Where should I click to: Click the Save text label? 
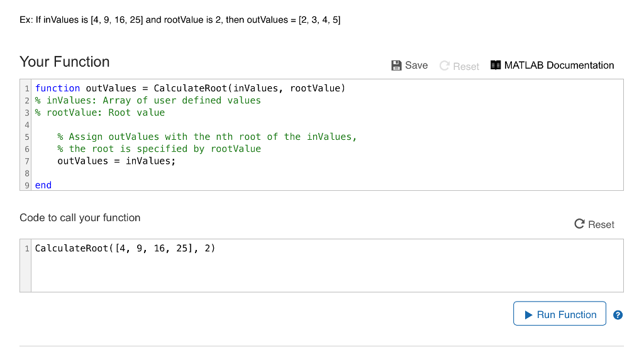click(416, 65)
